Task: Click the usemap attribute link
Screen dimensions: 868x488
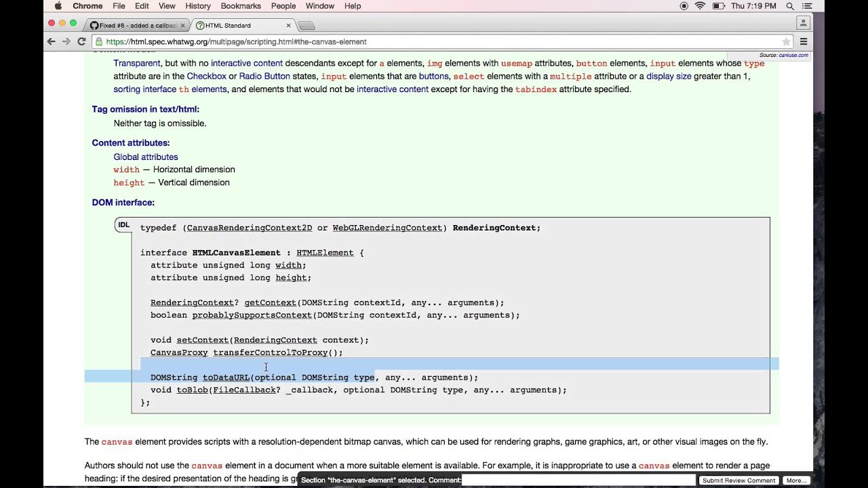Action: (x=517, y=63)
